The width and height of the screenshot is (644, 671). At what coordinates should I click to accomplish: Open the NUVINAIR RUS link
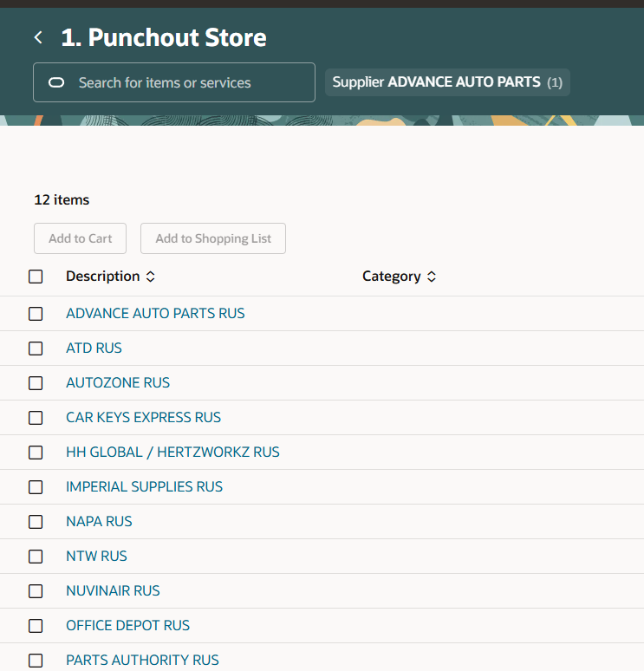[113, 590]
